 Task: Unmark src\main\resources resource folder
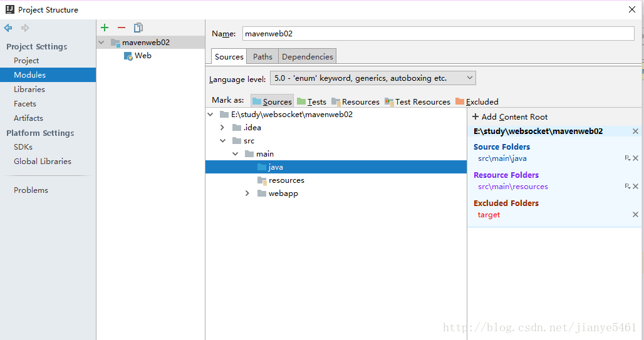(635, 187)
